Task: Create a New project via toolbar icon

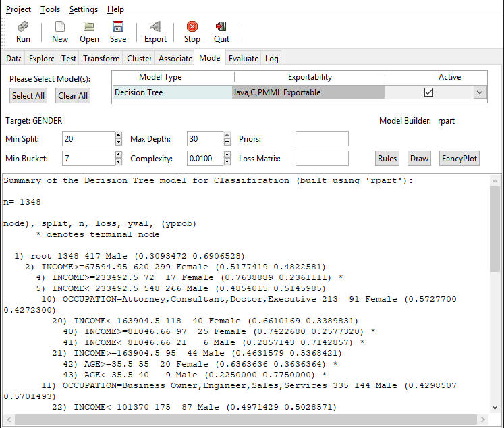Action: click(x=60, y=26)
